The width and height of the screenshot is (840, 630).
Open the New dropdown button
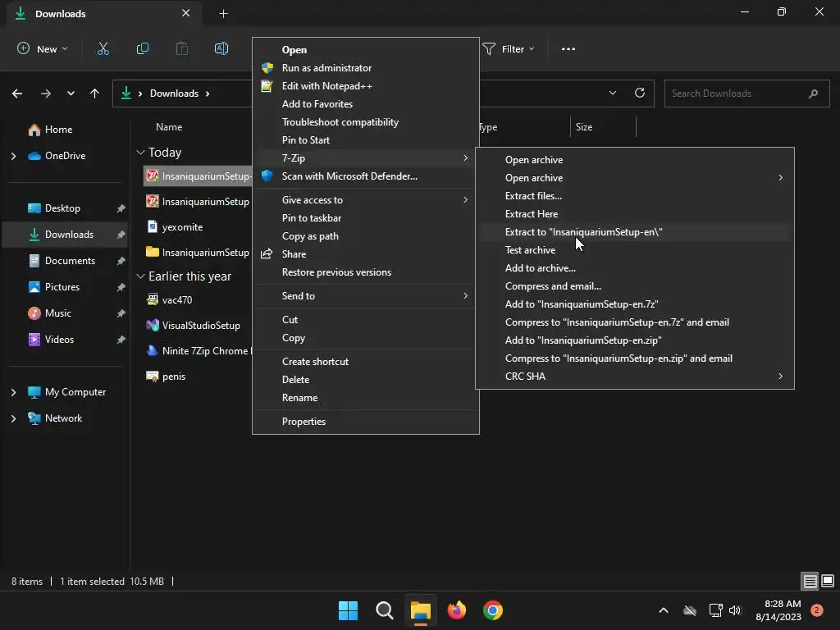[43, 48]
